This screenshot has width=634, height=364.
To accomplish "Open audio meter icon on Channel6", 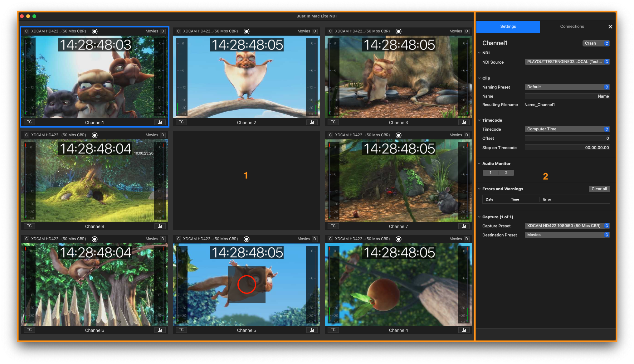I will pyautogui.click(x=160, y=330).
